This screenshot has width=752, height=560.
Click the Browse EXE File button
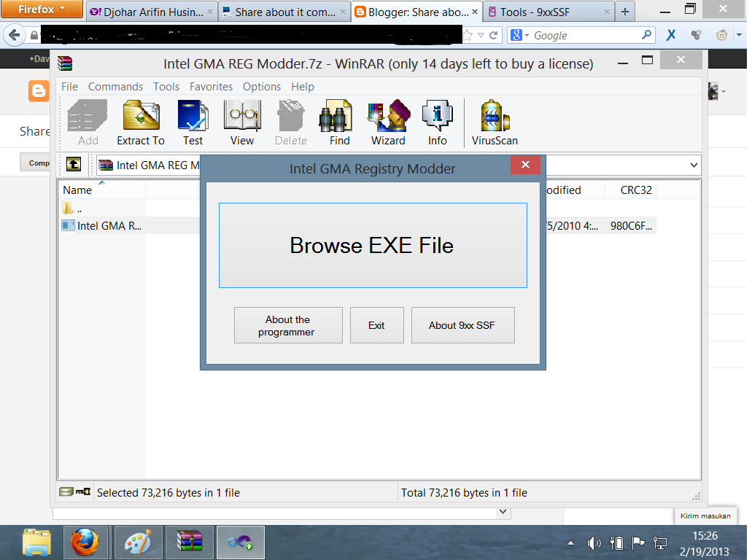373,245
